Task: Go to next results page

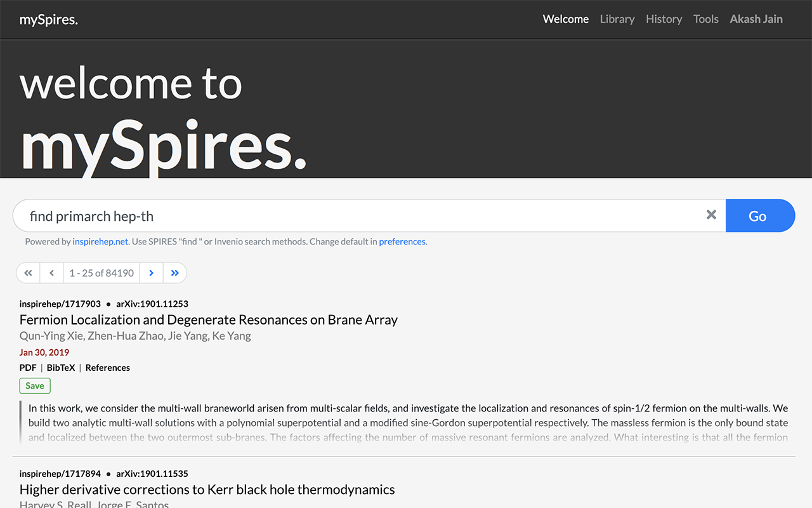Action: (x=151, y=273)
